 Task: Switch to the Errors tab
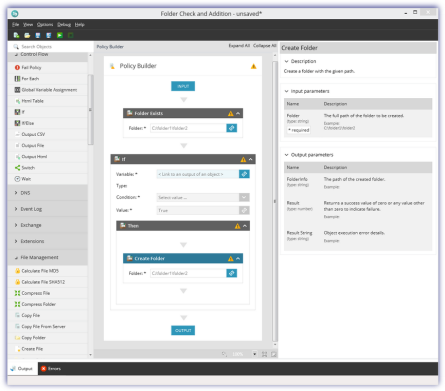(51, 369)
